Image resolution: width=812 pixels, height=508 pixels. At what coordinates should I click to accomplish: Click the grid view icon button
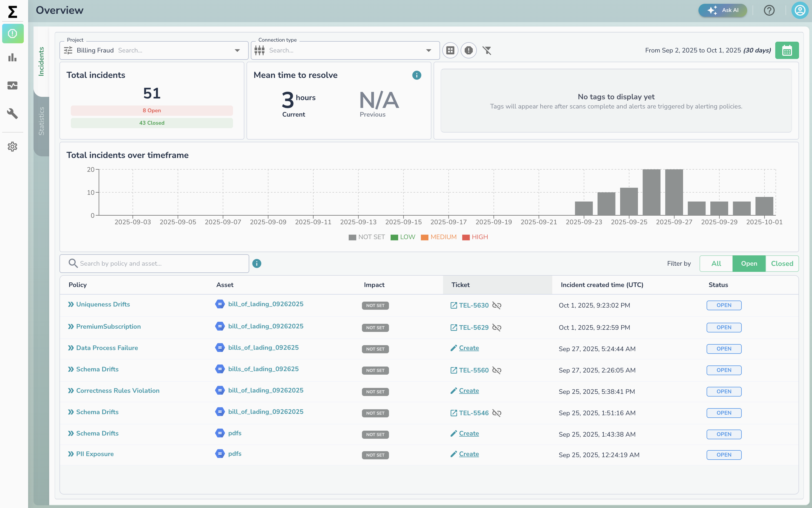[x=450, y=50]
